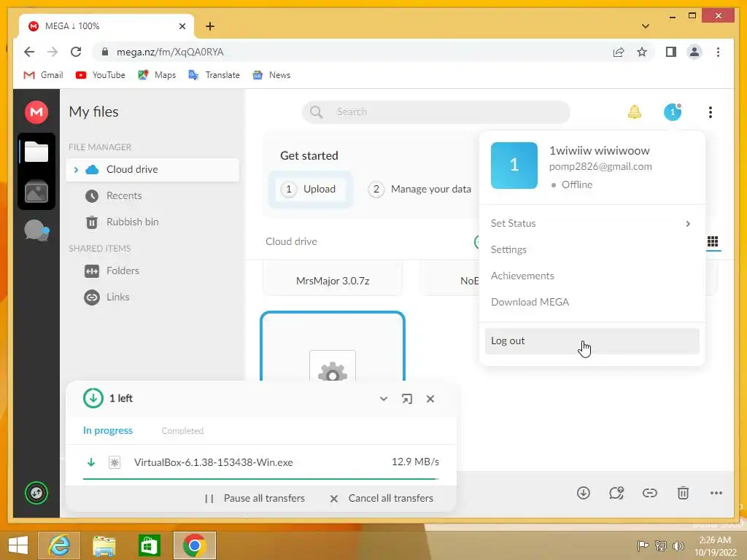The height and width of the screenshot is (560, 747).
Task: Open the News bookmark
Action: coord(271,75)
